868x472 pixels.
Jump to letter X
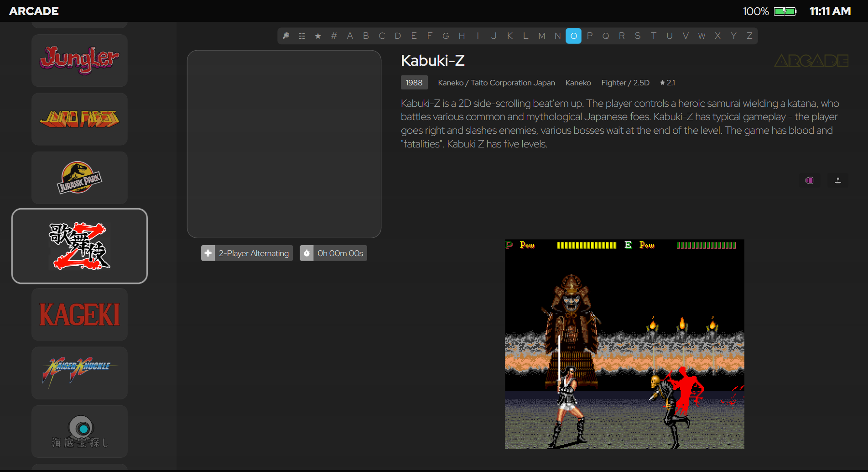[x=717, y=36]
